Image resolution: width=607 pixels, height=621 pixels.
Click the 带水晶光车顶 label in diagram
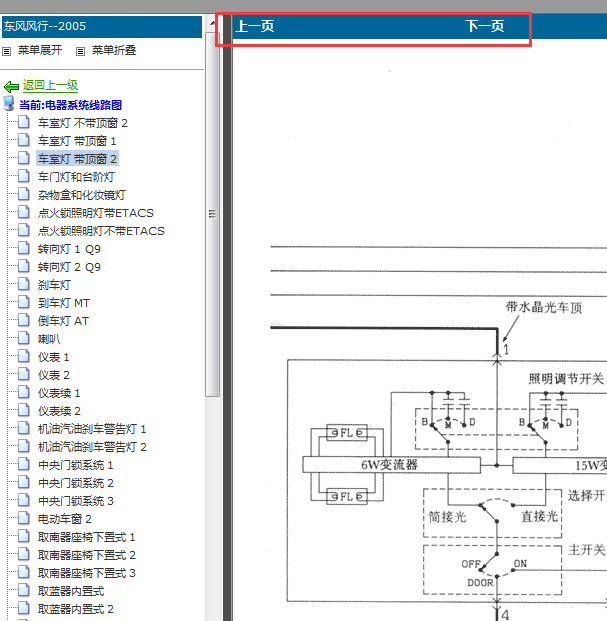click(544, 307)
